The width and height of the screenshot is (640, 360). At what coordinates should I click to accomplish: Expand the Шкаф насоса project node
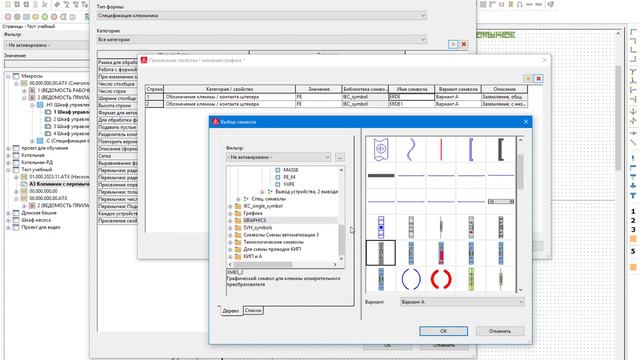pos(8,220)
